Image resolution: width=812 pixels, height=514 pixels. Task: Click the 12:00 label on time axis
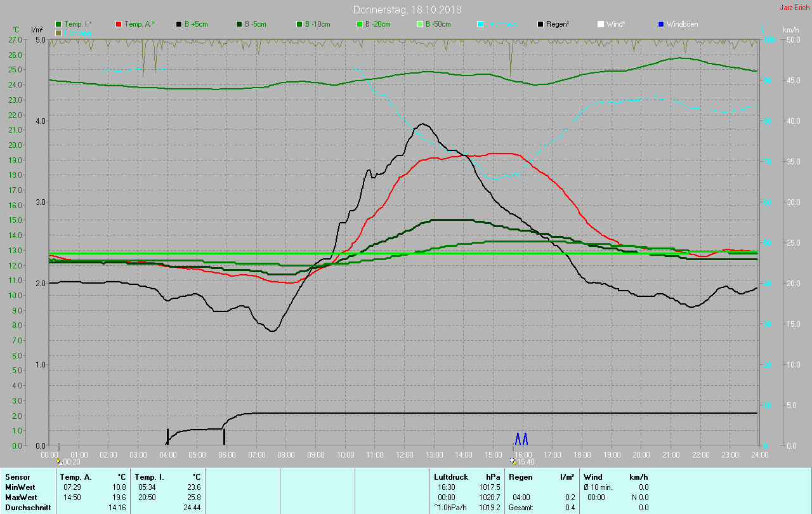tap(405, 454)
